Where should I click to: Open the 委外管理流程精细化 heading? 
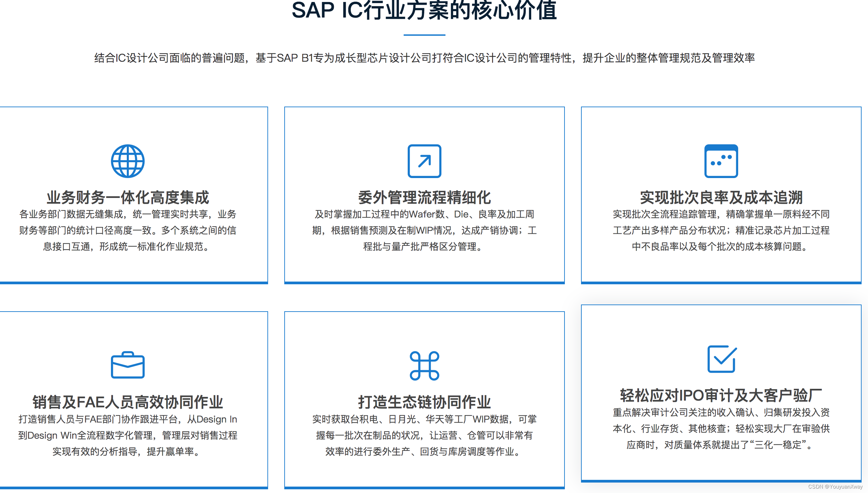[424, 197]
